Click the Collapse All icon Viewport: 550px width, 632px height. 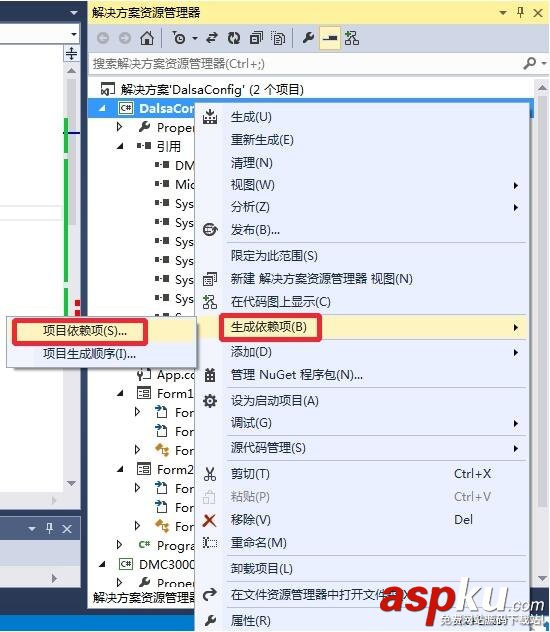256,38
